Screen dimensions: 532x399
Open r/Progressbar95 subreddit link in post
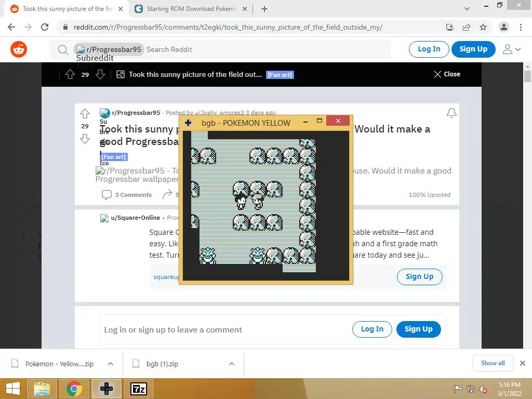pos(136,113)
